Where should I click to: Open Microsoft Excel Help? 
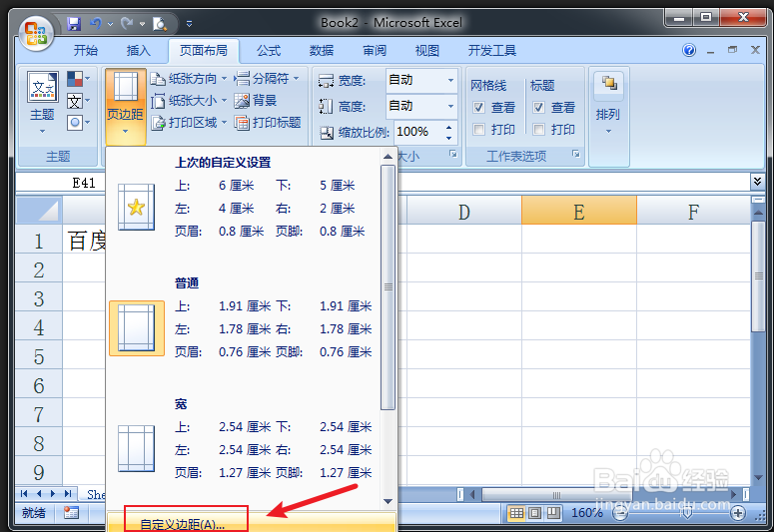689,50
